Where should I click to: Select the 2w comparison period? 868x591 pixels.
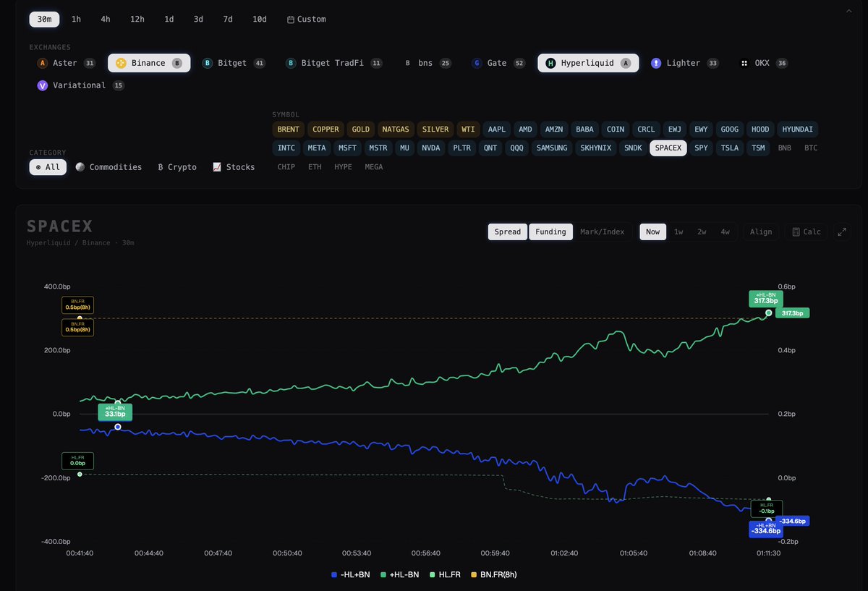[x=702, y=231]
